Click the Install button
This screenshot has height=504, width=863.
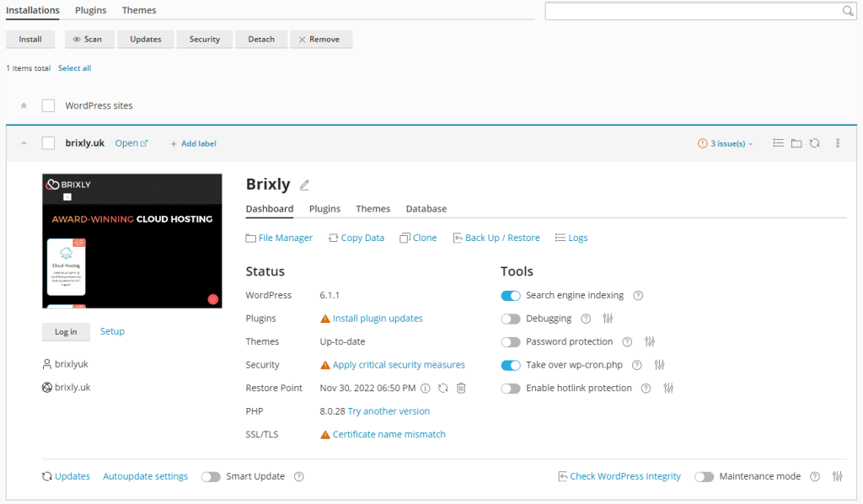pyautogui.click(x=30, y=39)
